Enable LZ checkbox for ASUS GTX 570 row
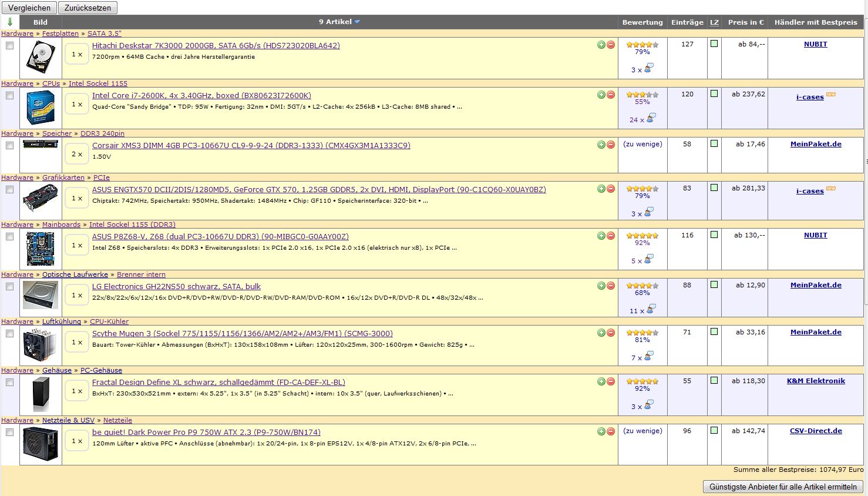Image resolution: width=868 pixels, height=496 pixels. click(714, 188)
